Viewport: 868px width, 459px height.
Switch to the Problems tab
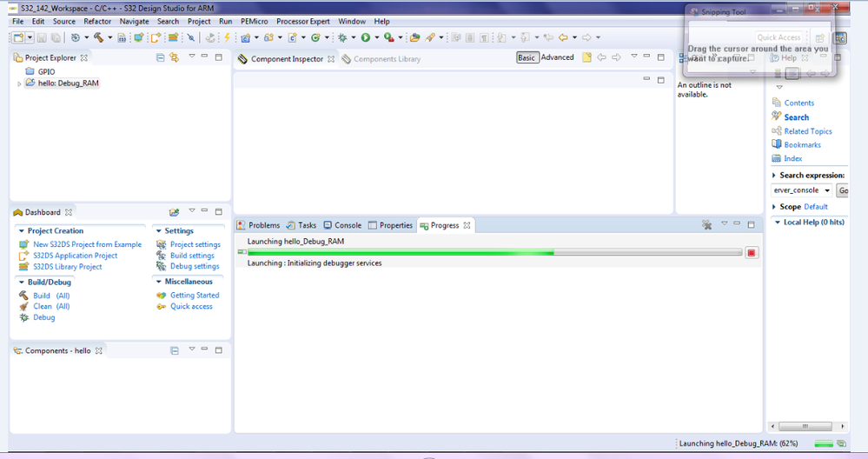tap(258, 225)
